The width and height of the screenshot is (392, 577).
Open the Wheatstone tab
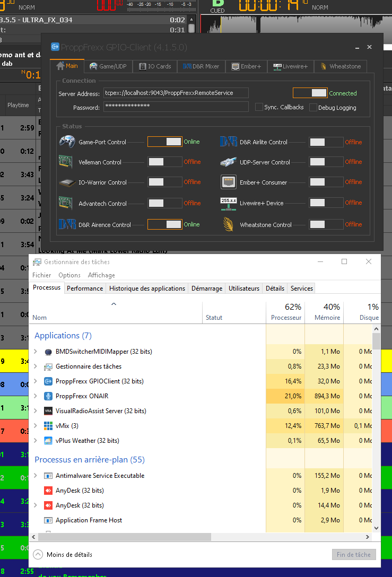pyautogui.click(x=341, y=66)
